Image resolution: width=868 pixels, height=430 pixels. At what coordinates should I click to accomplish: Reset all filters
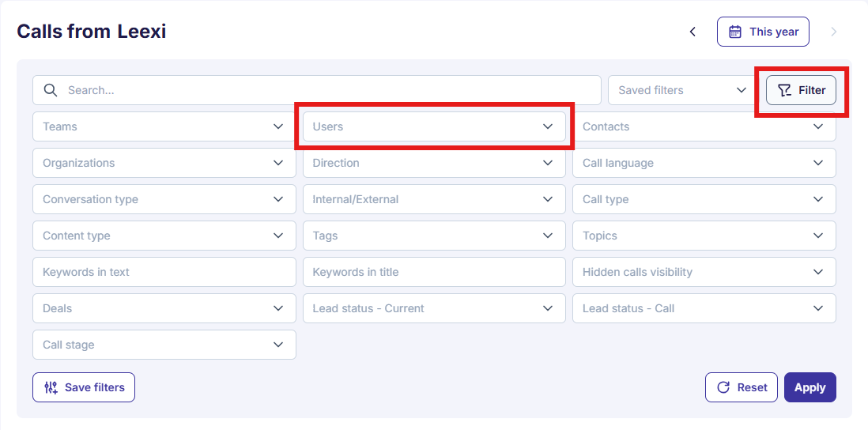(742, 387)
